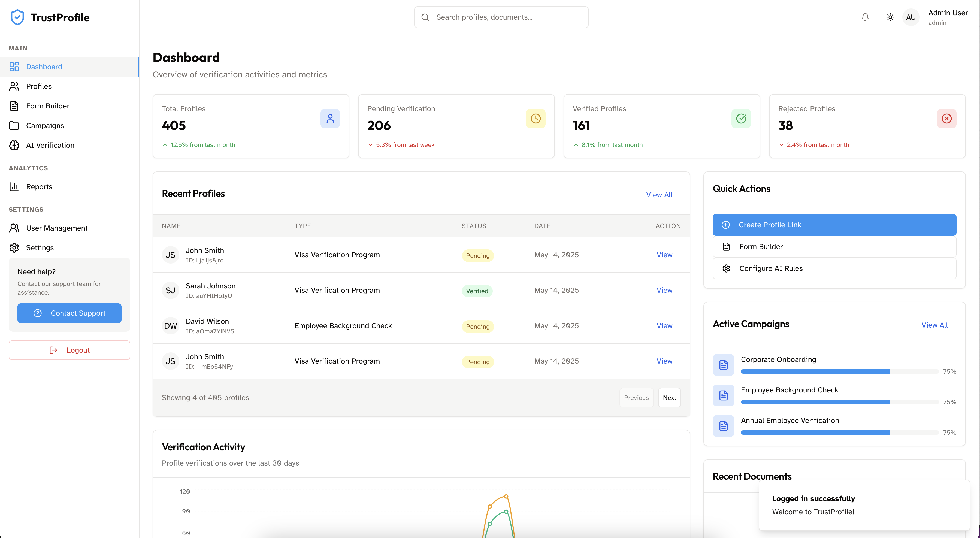The height and width of the screenshot is (538, 980).
Task: Open Settings in the sidebar
Action: tap(69, 248)
